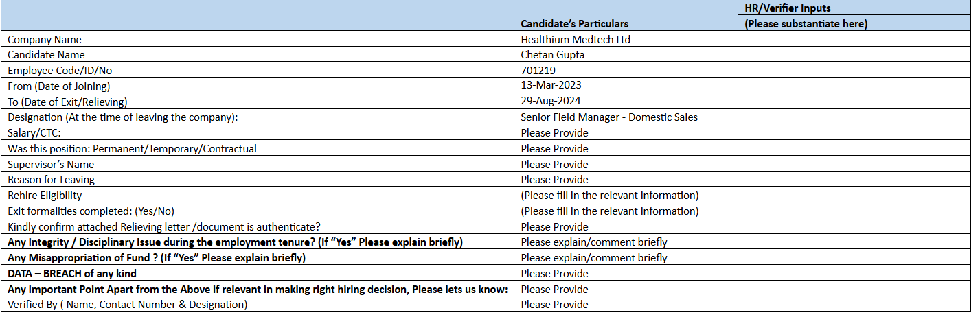
Task: Click the "Senior Field Manager - Domestic Sales" cell
Action: pos(609,117)
